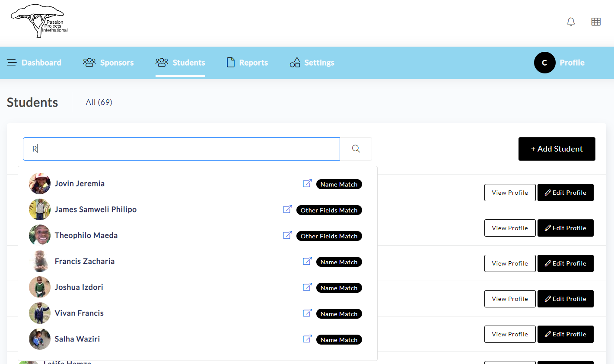Click the search magnifier icon
The height and width of the screenshot is (364, 614).
pos(356,149)
